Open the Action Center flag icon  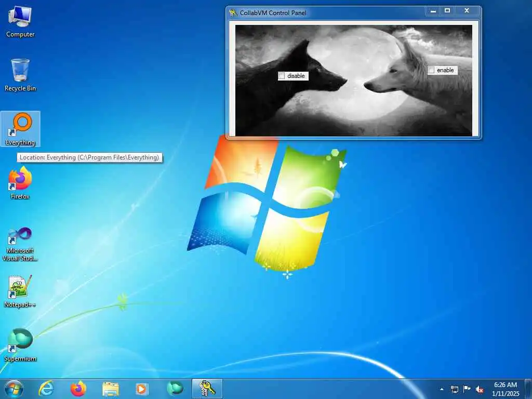tap(467, 389)
